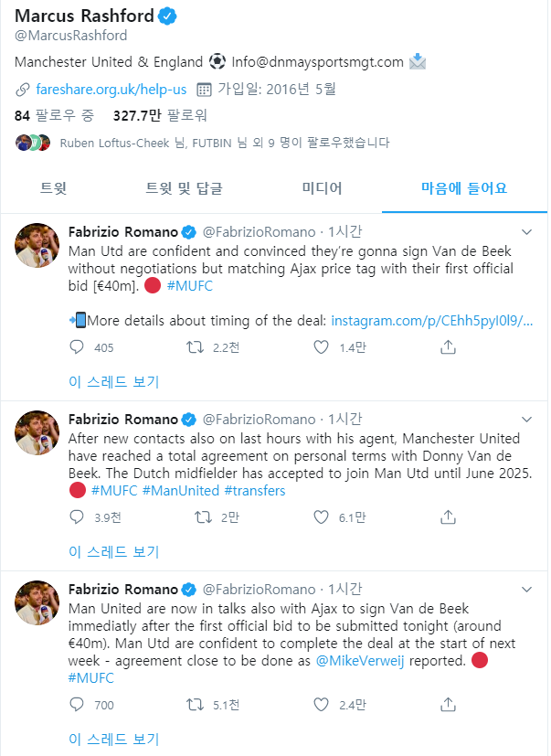Retweet the personal terms agreement tweet
Viewport: 551px width, 756px height.
(x=205, y=517)
